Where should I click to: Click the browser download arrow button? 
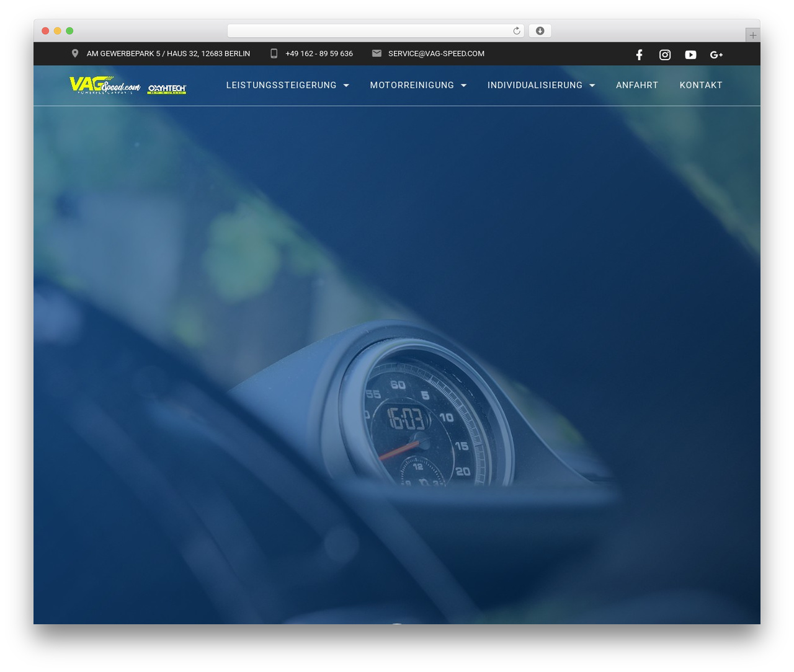540,31
